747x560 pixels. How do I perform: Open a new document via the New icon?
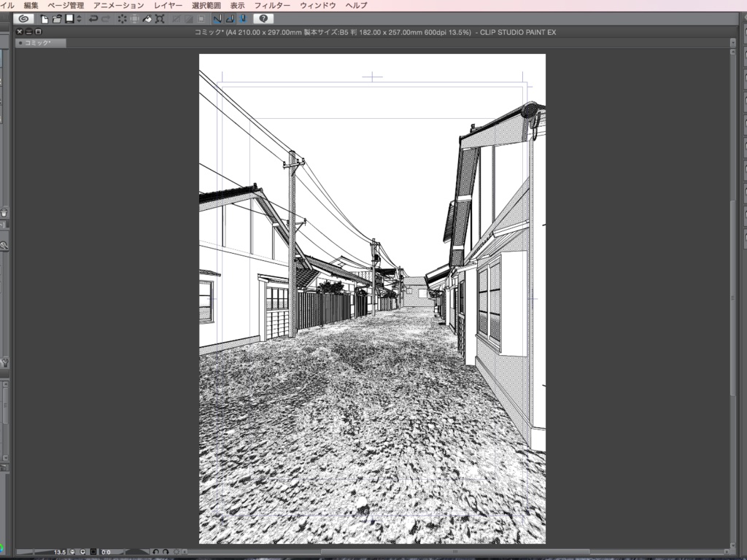pos(45,20)
